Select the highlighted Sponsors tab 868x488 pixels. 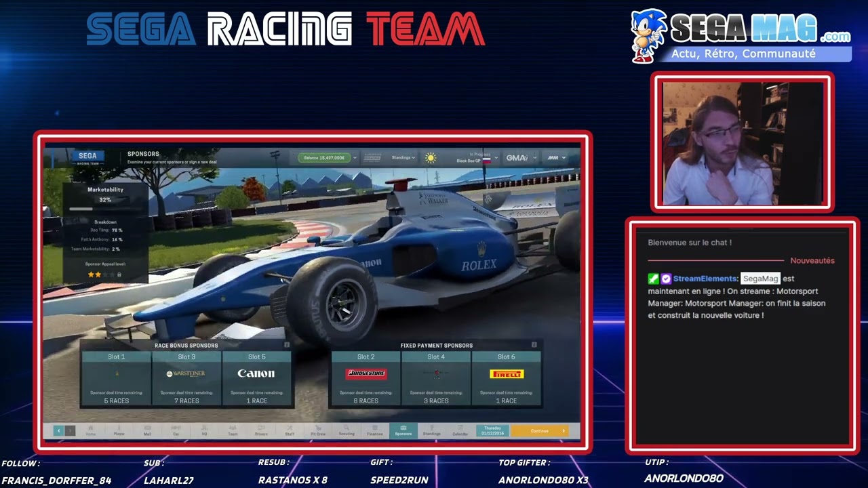pyautogui.click(x=403, y=430)
